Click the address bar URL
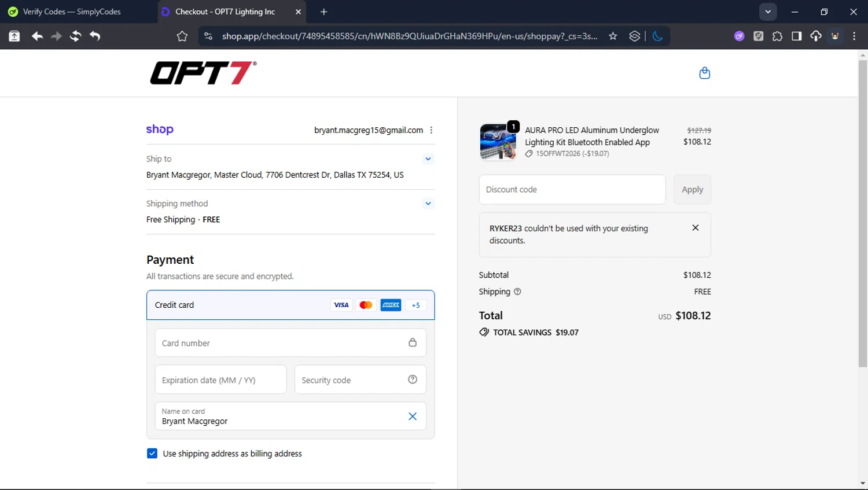 point(409,36)
